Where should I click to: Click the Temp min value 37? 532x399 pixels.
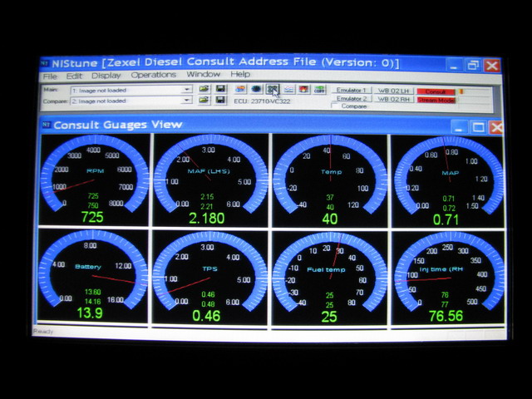pos(330,197)
